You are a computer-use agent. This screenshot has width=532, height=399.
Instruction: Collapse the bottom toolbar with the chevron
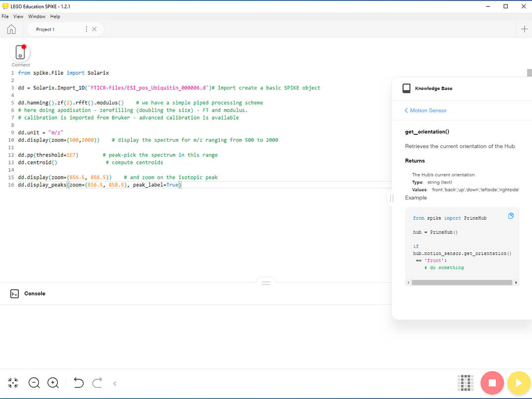[x=114, y=383]
